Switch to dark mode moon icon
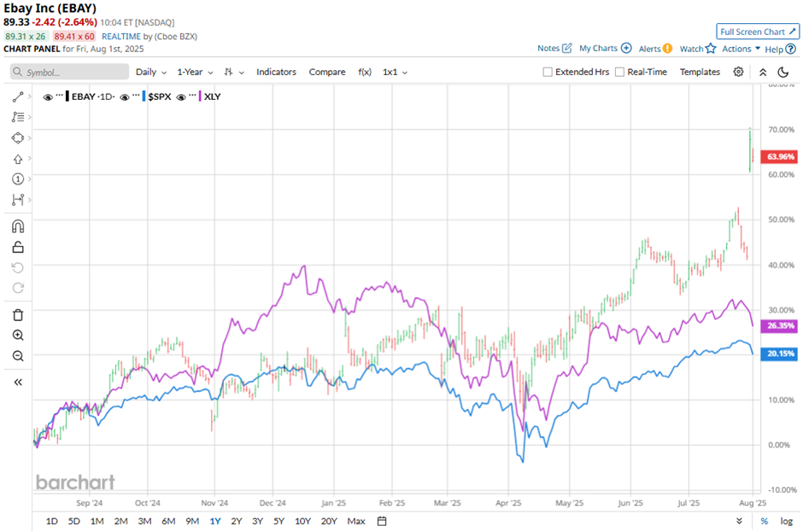 point(783,73)
